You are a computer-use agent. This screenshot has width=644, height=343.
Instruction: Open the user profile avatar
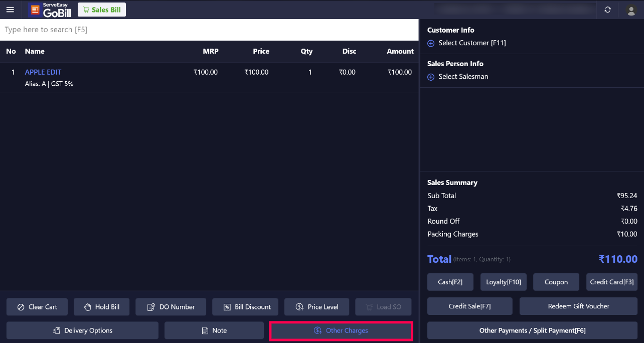[631, 10]
